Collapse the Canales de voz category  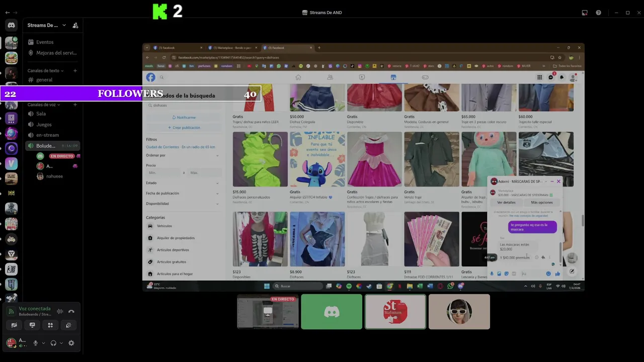click(x=44, y=105)
